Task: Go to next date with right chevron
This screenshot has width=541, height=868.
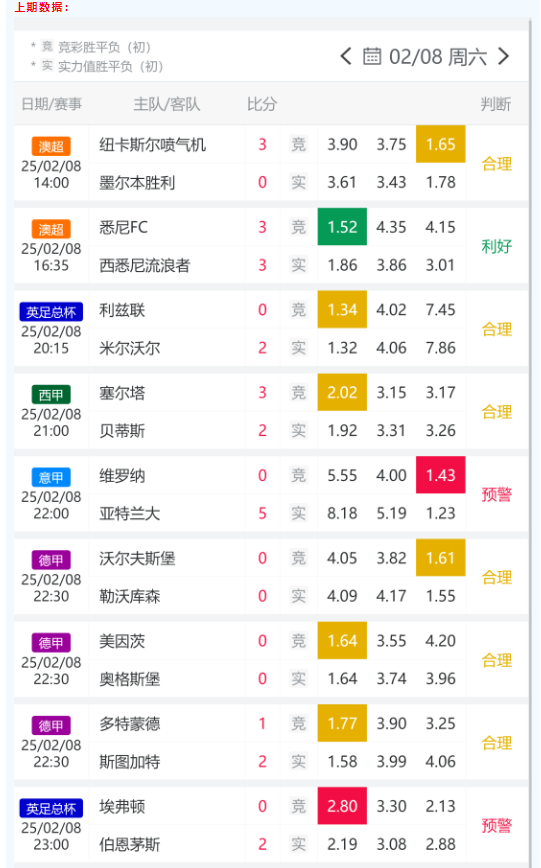Action: tap(503, 56)
